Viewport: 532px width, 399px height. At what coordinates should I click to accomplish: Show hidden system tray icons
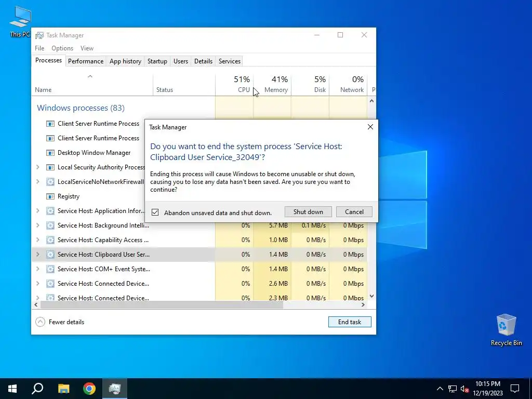(x=440, y=389)
